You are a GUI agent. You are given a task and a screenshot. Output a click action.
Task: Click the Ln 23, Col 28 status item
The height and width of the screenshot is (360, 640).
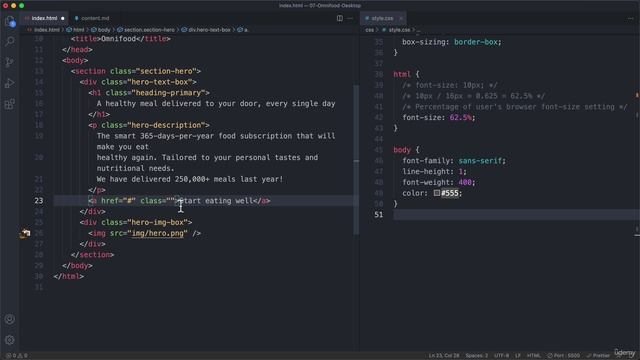[x=444, y=356]
